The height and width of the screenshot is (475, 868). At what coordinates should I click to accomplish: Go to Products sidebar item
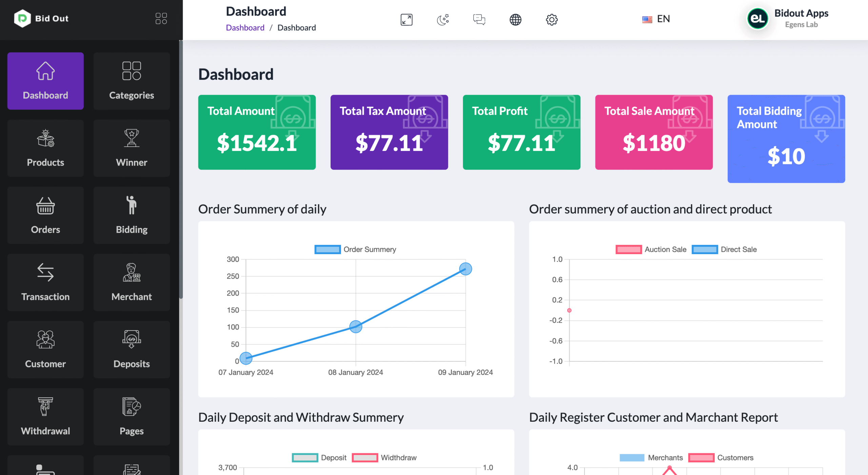[45, 148]
